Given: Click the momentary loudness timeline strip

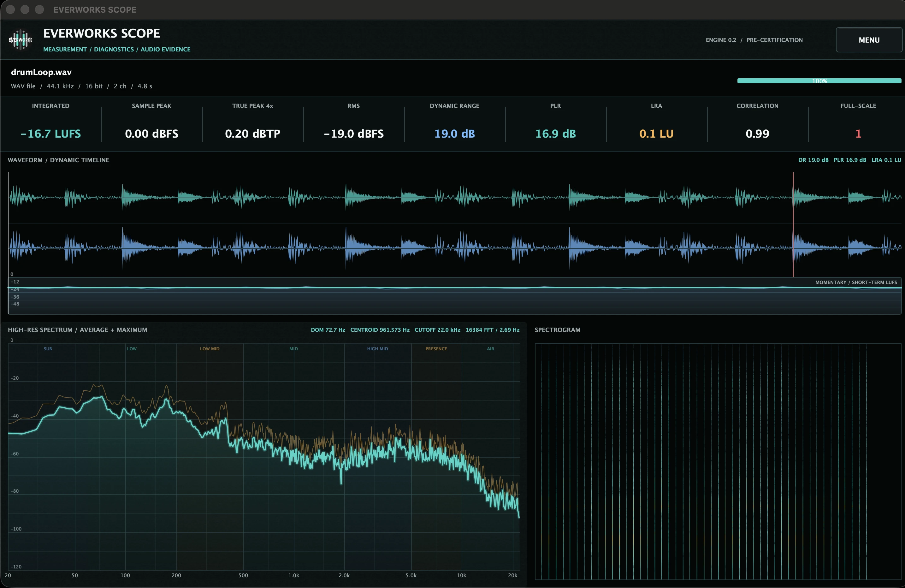Looking at the screenshot, I should point(455,296).
